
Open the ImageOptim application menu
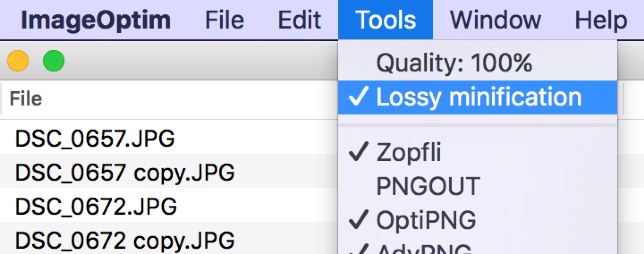click(x=96, y=20)
